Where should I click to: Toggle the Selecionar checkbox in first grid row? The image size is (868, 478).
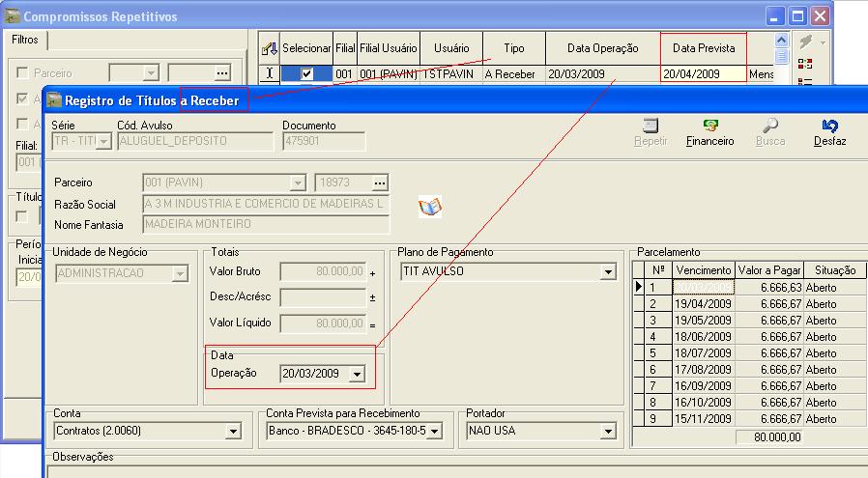pyautogui.click(x=306, y=74)
